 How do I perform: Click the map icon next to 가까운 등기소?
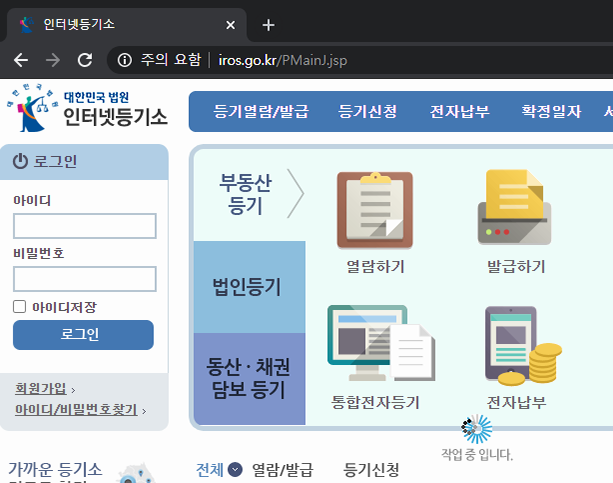coord(136,474)
